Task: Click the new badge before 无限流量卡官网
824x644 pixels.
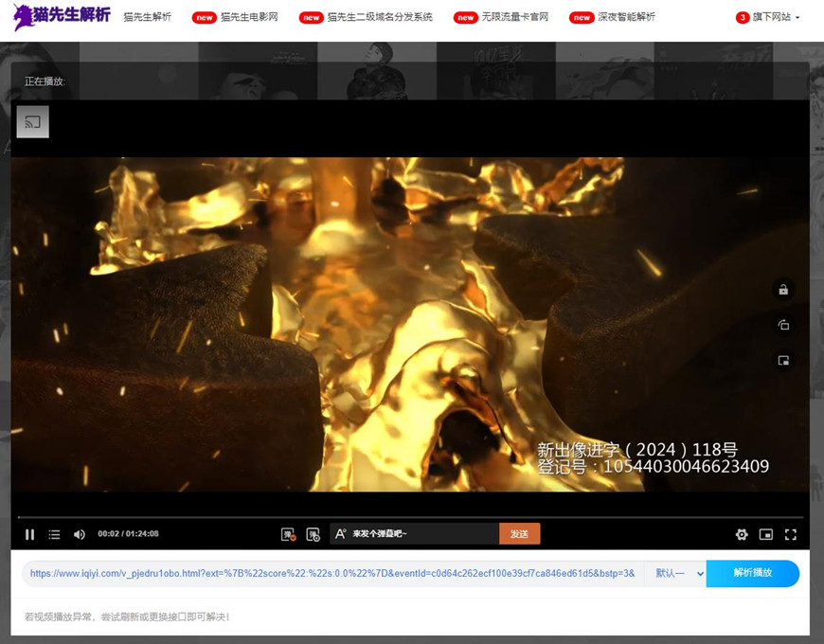Action: (466, 17)
